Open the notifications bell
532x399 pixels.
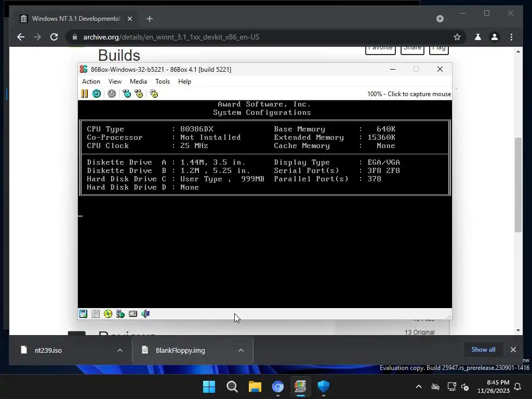coord(518,387)
